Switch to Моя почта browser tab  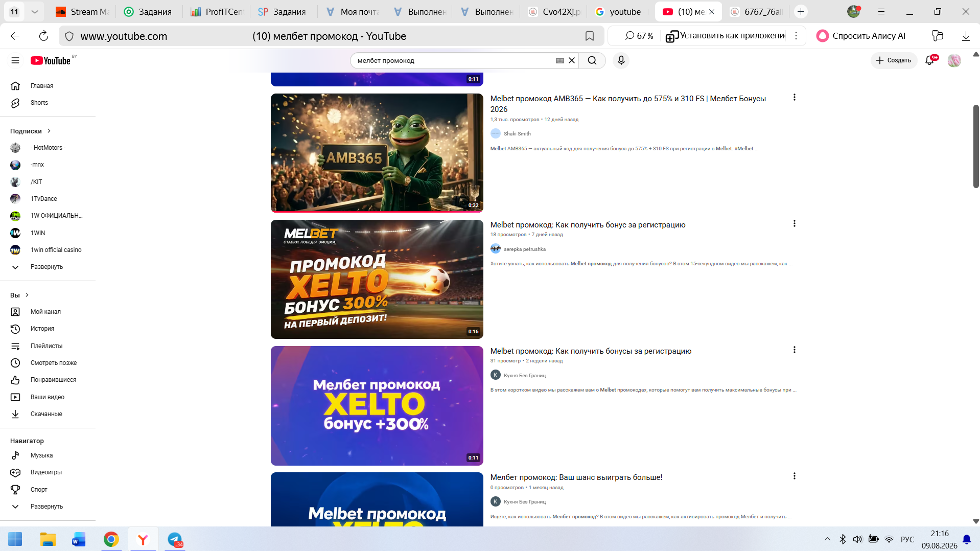352,12
